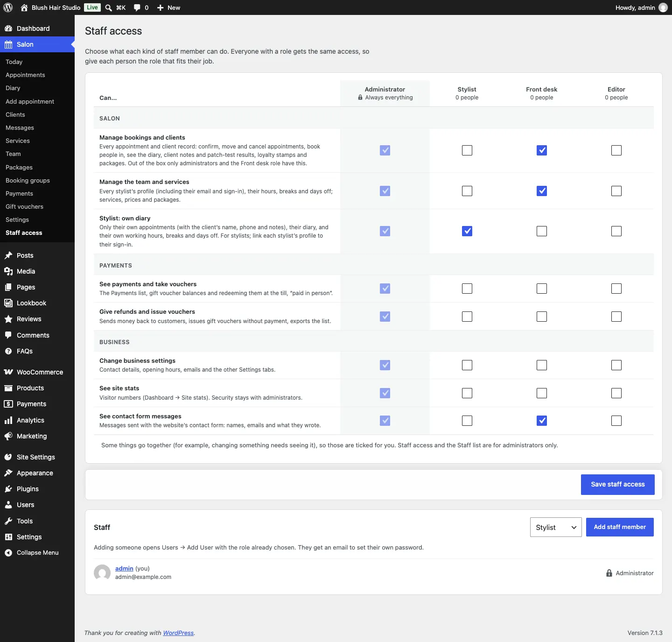Click the Plugins plug icon
This screenshot has height=642, width=672.
(8, 489)
